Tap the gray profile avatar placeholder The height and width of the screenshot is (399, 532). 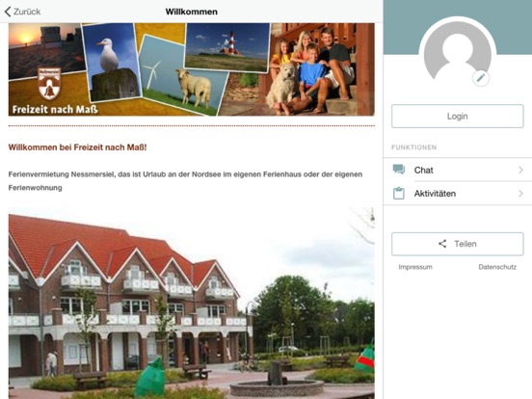pos(457,54)
